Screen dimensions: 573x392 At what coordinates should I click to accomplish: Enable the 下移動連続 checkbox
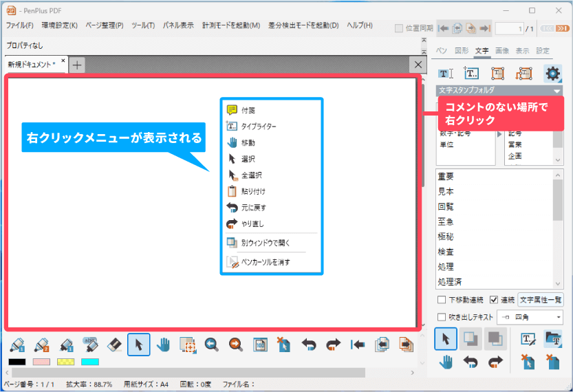[x=442, y=300]
